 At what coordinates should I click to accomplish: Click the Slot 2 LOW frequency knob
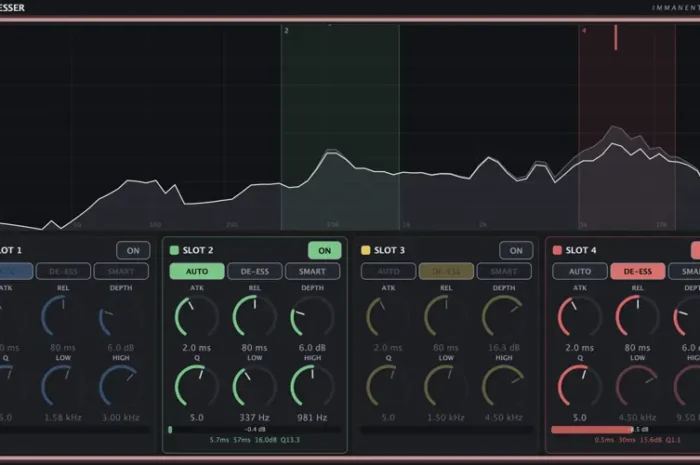click(x=254, y=387)
